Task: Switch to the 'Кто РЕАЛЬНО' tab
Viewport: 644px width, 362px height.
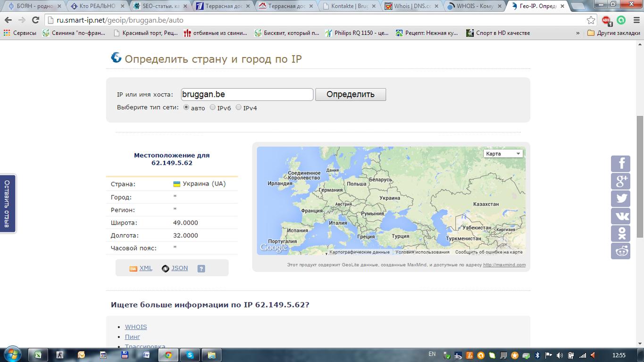Action: click(x=97, y=7)
